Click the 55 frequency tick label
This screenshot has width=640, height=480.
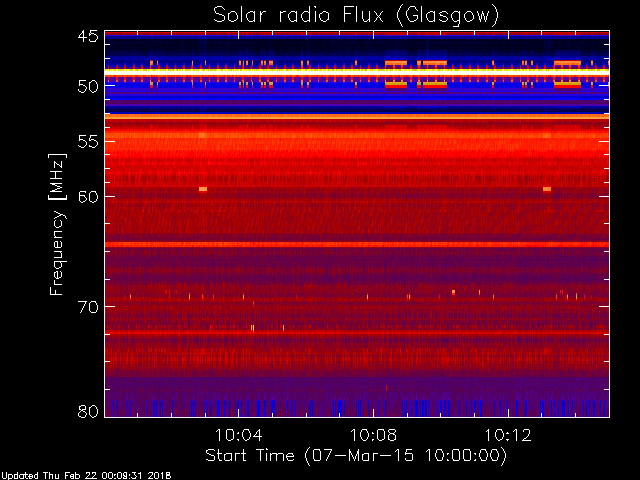tap(88, 142)
